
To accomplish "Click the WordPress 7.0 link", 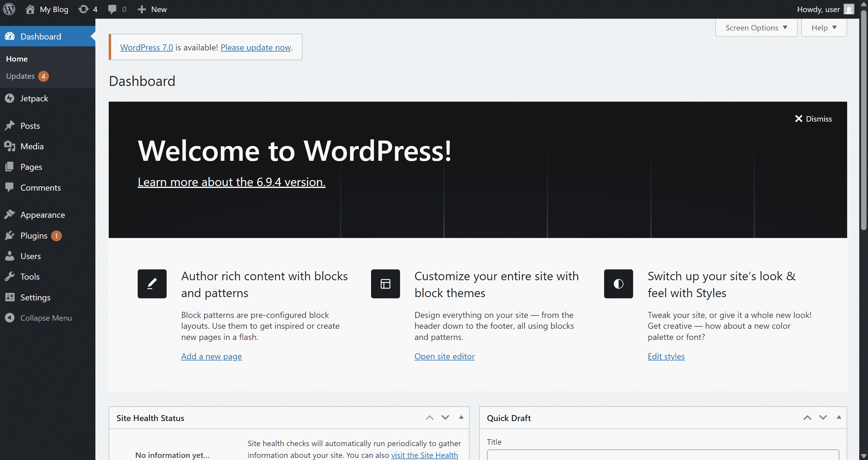I will [x=146, y=47].
